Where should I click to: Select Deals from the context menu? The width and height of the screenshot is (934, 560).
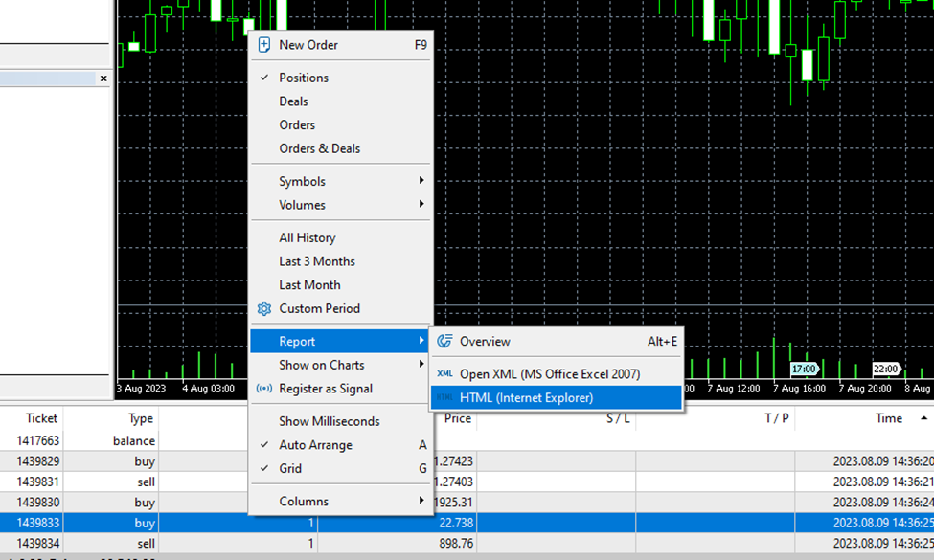click(341, 101)
